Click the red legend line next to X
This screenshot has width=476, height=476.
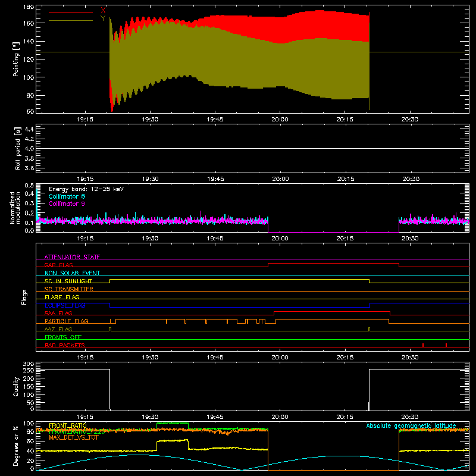click(71, 12)
